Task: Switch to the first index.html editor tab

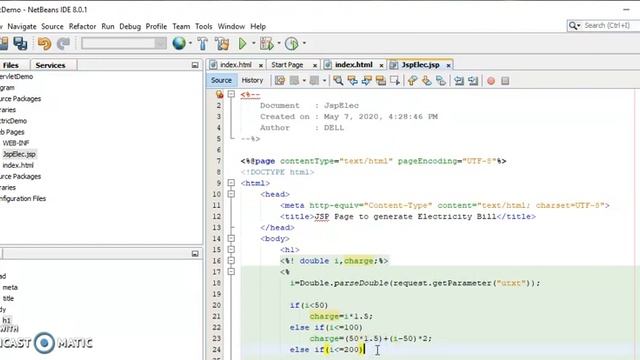Action: coord(236,65)
